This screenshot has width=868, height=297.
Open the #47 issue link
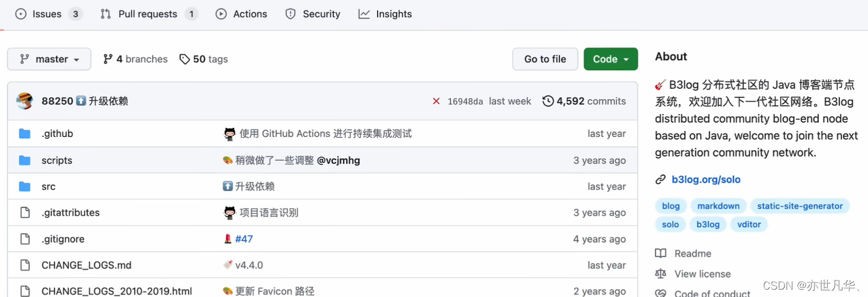coord(244,239)
